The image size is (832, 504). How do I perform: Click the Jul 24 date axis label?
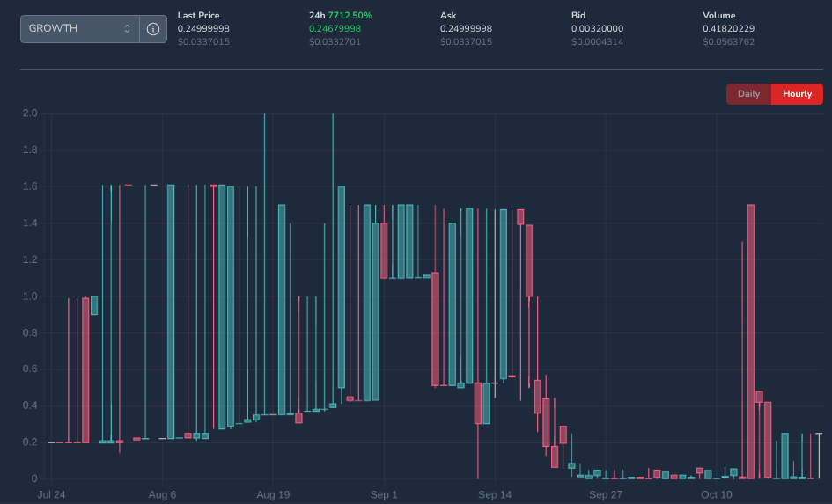[51, 494]
